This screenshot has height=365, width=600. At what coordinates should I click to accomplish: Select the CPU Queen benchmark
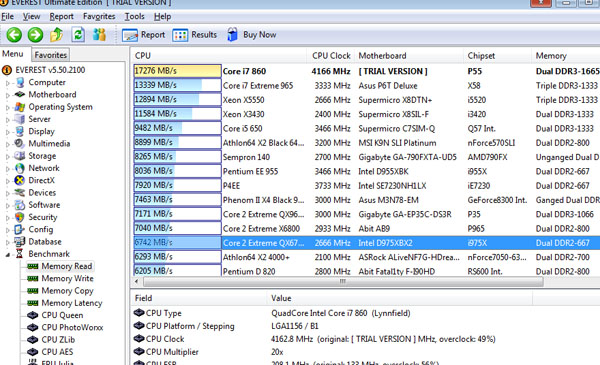pos(62,315)
